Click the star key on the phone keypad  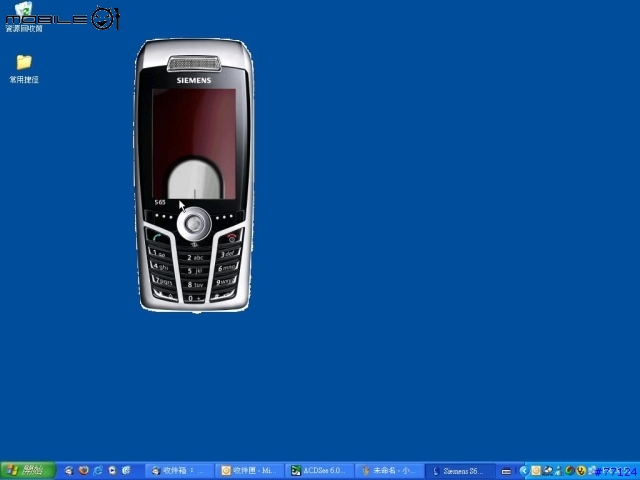click(165, 295)
